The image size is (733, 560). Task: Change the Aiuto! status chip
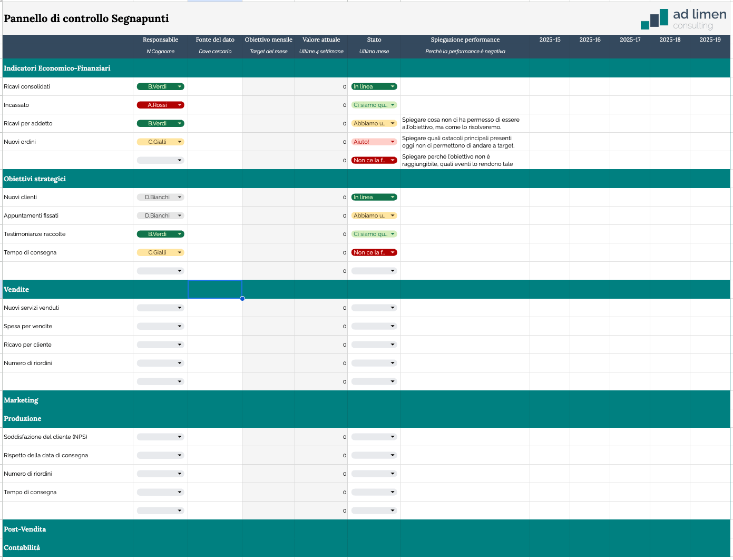[x=374, y=142]
